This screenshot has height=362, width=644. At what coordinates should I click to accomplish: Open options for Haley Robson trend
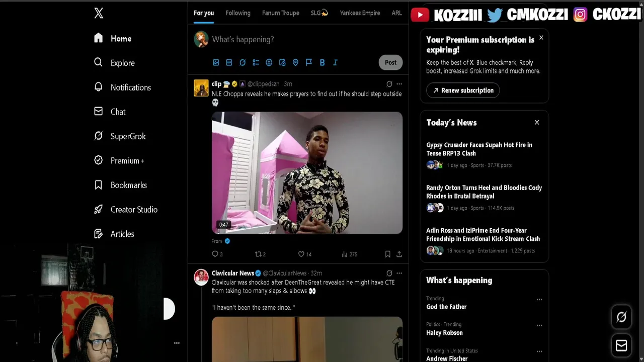click(539, 325)
